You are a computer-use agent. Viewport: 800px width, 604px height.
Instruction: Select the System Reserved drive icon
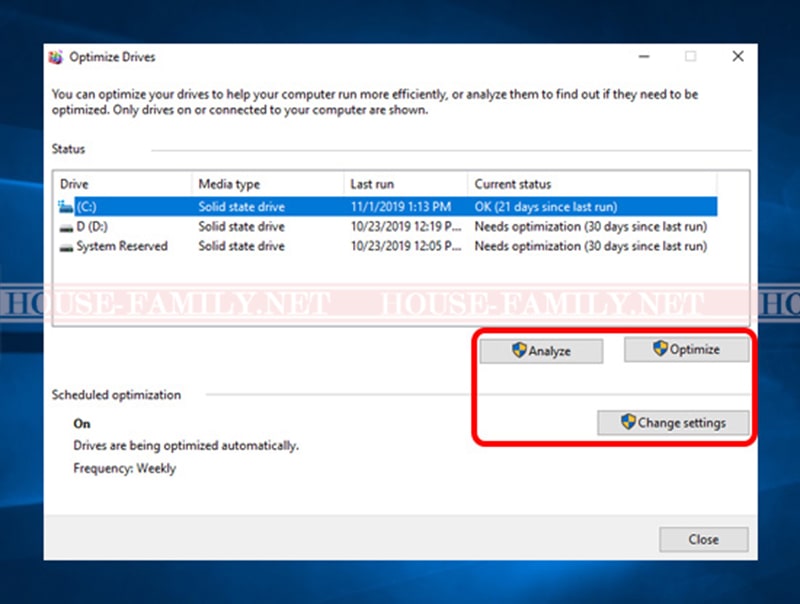66,247
